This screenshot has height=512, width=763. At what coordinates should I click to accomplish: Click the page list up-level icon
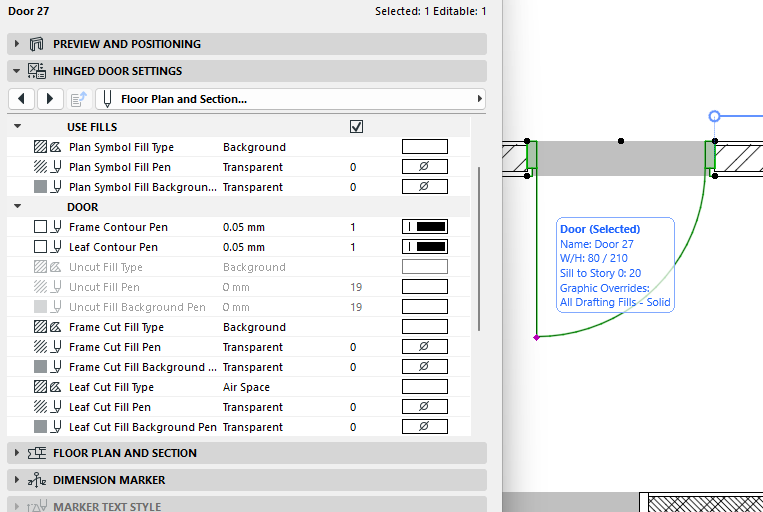tap(79, 99)
